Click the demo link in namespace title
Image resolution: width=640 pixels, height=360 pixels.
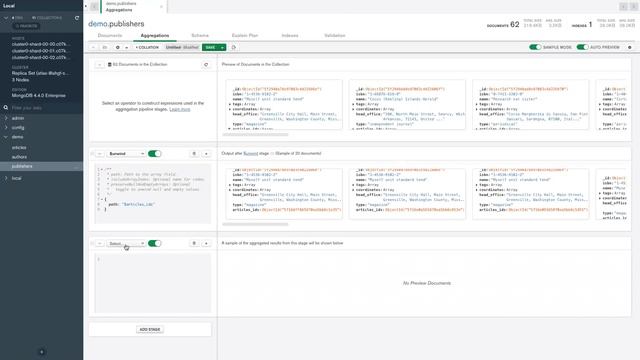click(98, 24)
